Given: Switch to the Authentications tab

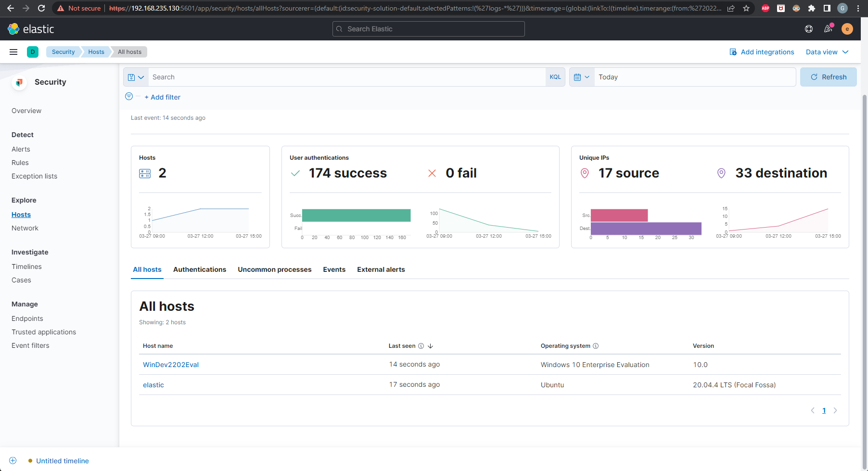Looking at the screenshot, I should tap(200, 269).
